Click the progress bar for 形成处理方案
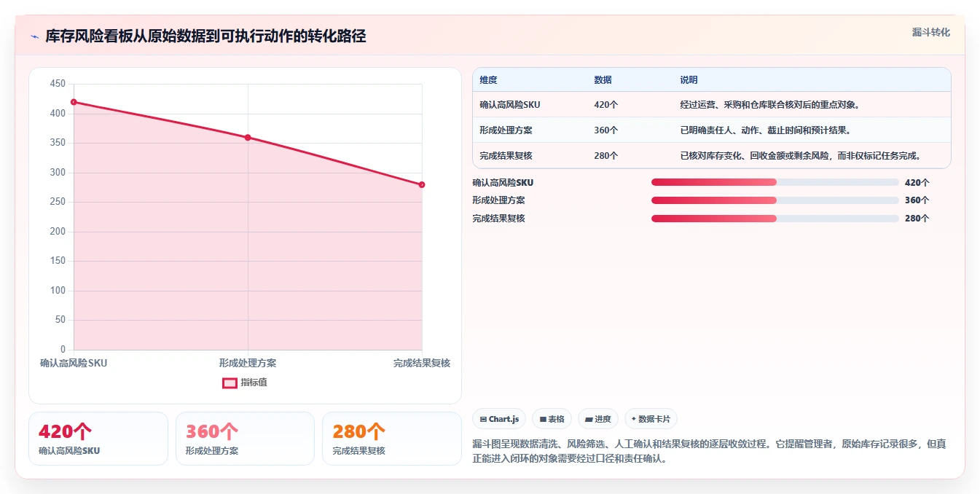Screen dimensions: 980x494 (x=775, y=200)
